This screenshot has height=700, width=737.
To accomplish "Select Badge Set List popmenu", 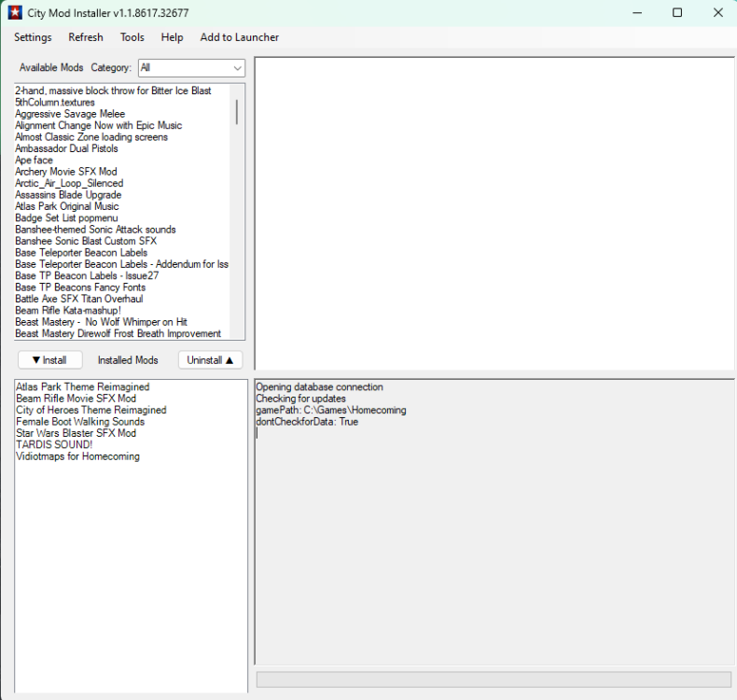I will [67, 218].
